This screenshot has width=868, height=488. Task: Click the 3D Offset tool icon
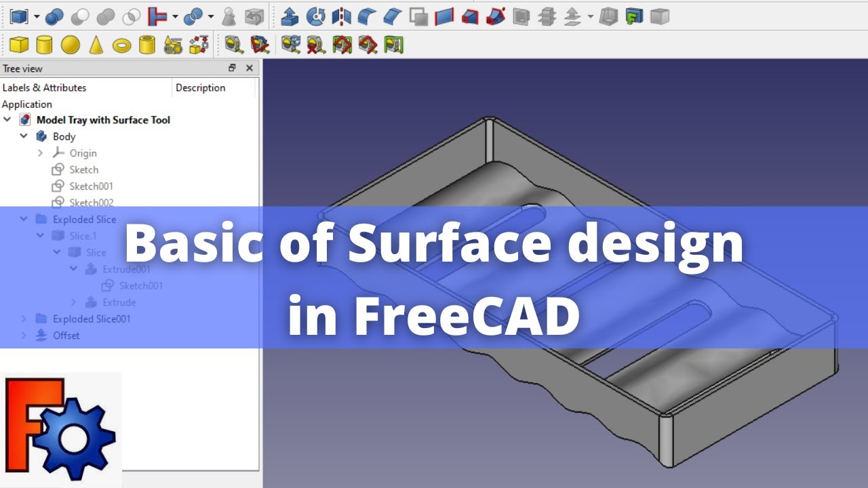click(573, 16)
